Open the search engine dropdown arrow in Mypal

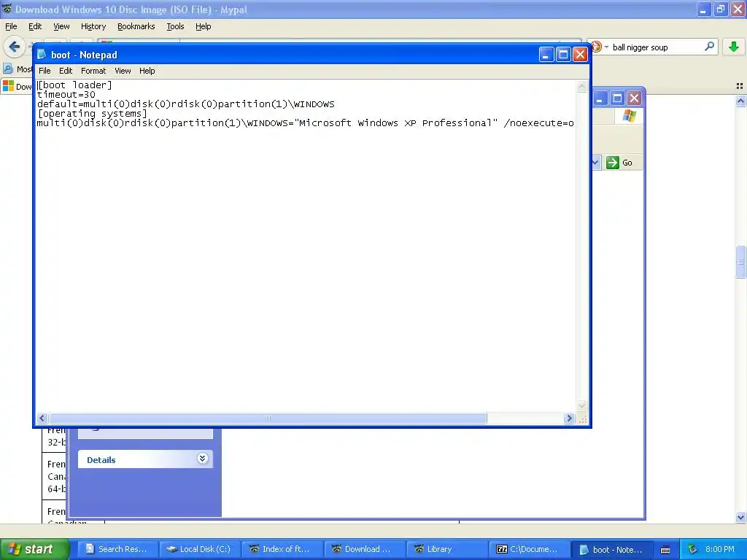point(606,47)
